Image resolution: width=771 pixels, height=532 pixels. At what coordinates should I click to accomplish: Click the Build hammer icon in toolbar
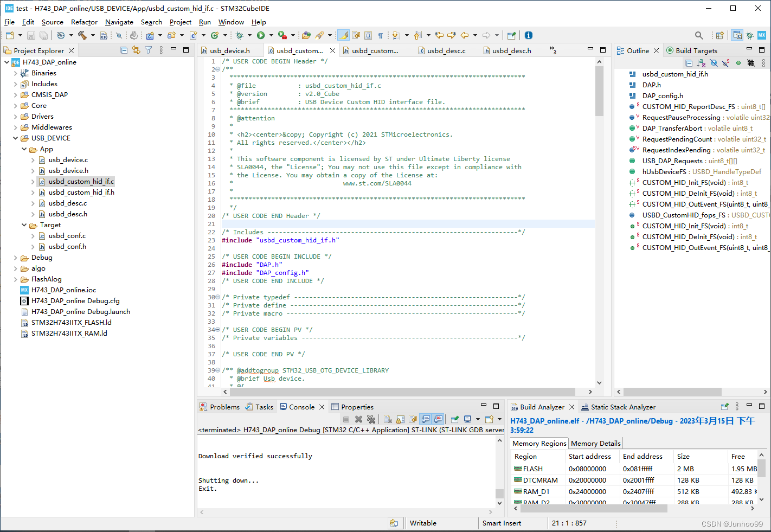[82, 35]
